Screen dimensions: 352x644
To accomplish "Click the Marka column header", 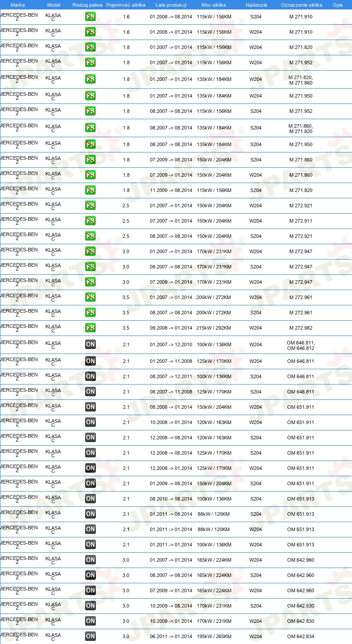I will click(18, 5).
